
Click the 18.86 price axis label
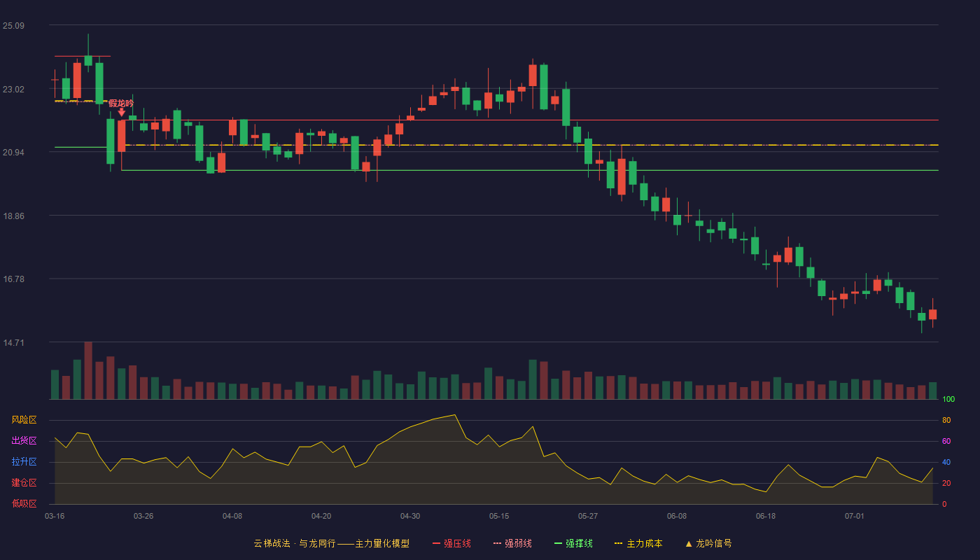click(x=13, y=216)
